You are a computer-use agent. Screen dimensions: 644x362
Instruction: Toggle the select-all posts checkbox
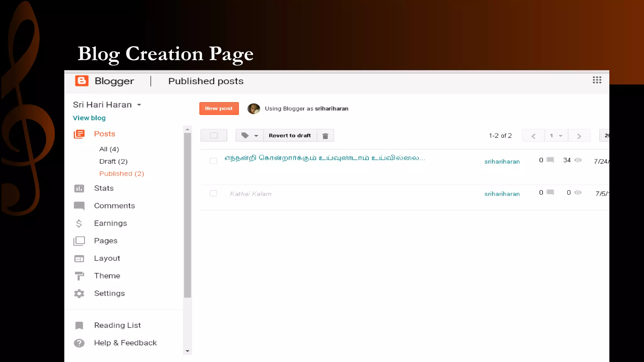[214, 135]
